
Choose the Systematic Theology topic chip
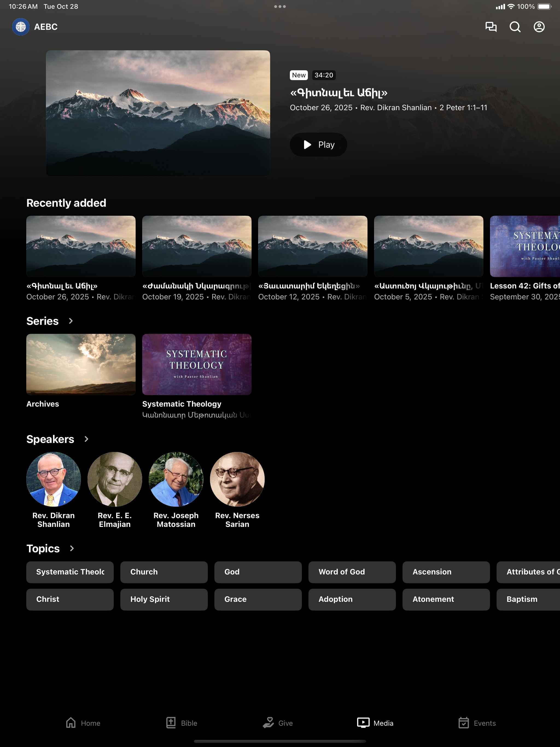coord(70,572)
